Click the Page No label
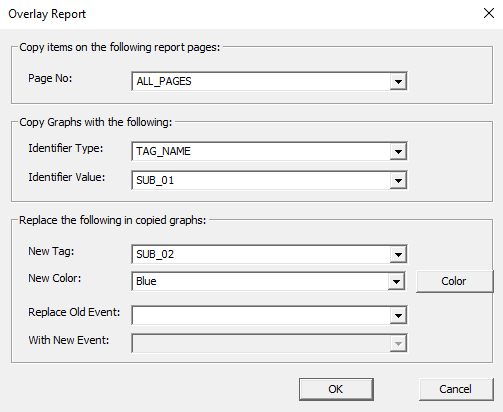This screenshot has width=503, height=412. pos(50,78)
